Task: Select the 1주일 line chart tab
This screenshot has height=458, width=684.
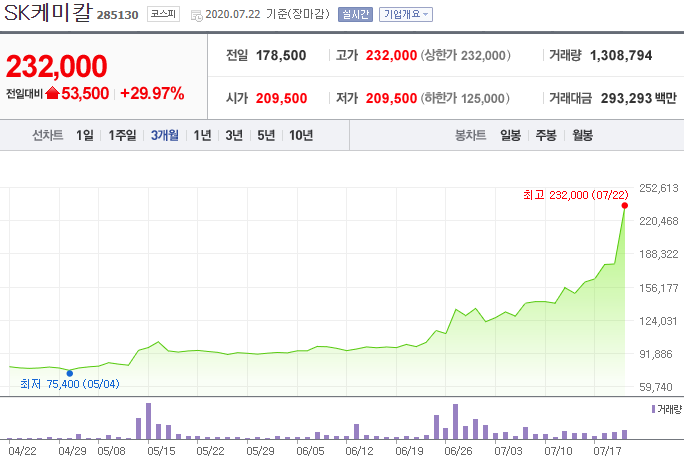Action: pyautogui.click(x=122, y=135)
